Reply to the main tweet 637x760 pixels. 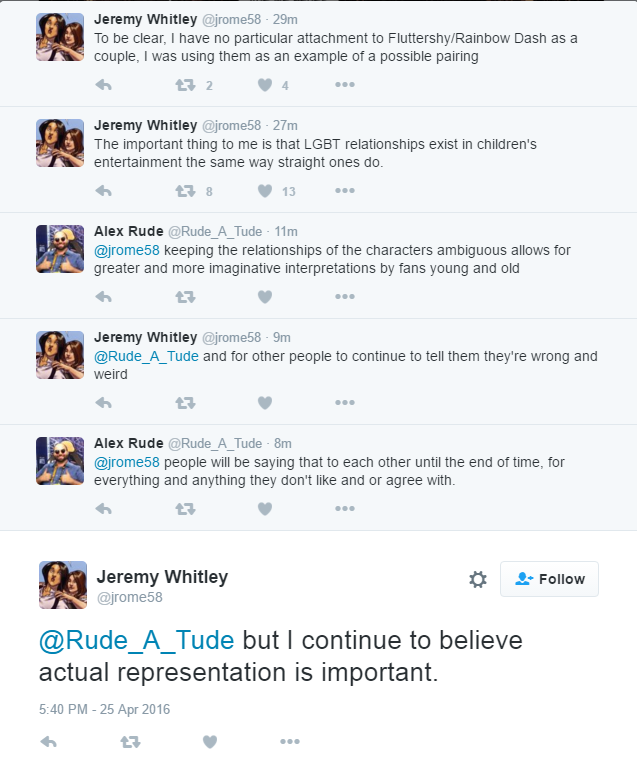coord(48,742)
